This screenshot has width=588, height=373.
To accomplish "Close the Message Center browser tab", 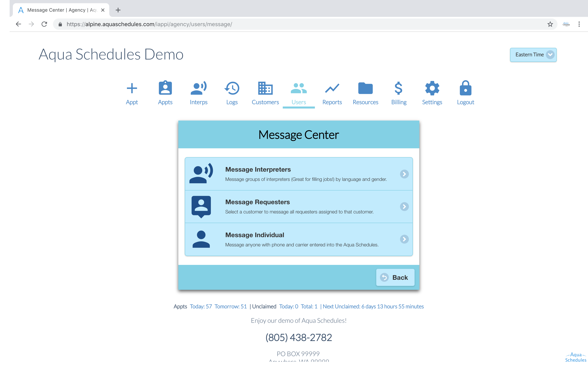I will [103, 10].
